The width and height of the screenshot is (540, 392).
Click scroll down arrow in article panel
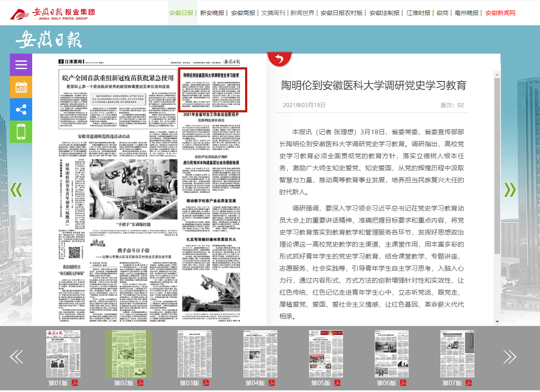(497, 321)
